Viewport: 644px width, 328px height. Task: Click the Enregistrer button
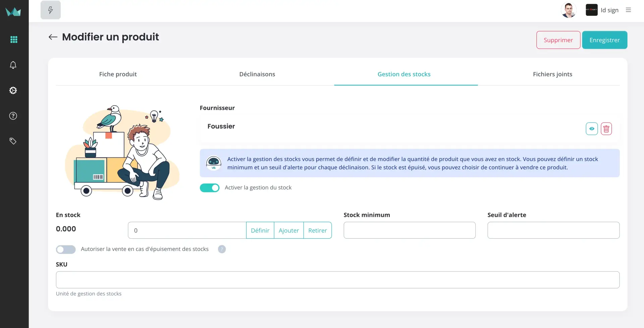coord(604,40)
